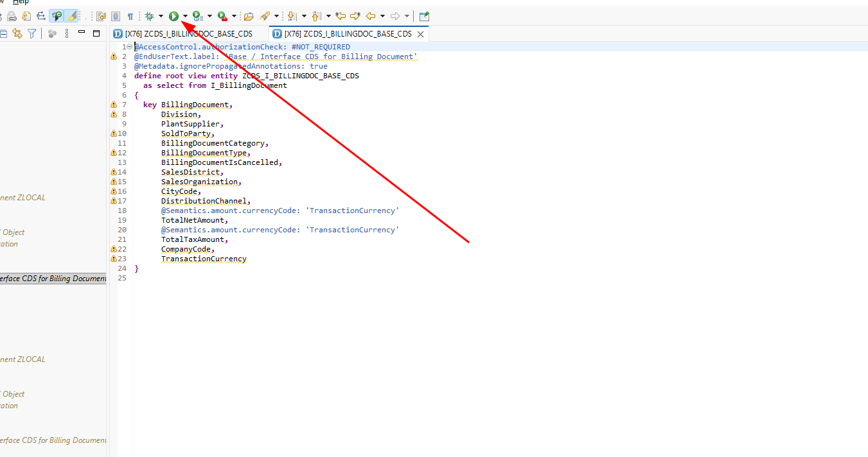The image size is (868, 457).
Task: Toggle the highlighted search-marker toolbar button
Action: point(57,16)
